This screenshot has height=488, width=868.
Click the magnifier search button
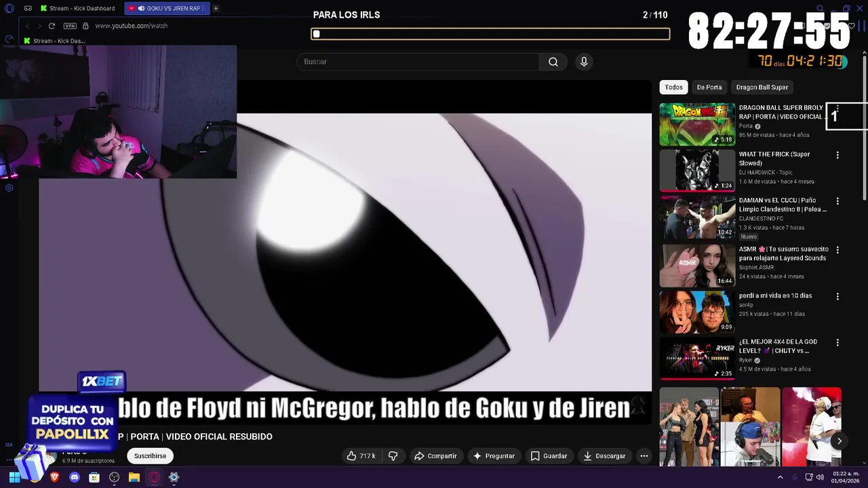click(553, 62)
